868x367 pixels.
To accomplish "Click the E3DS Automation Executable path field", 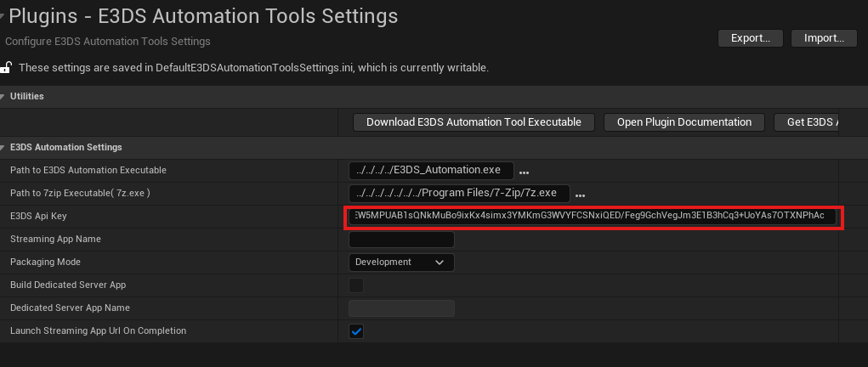I will coord(431,171).
